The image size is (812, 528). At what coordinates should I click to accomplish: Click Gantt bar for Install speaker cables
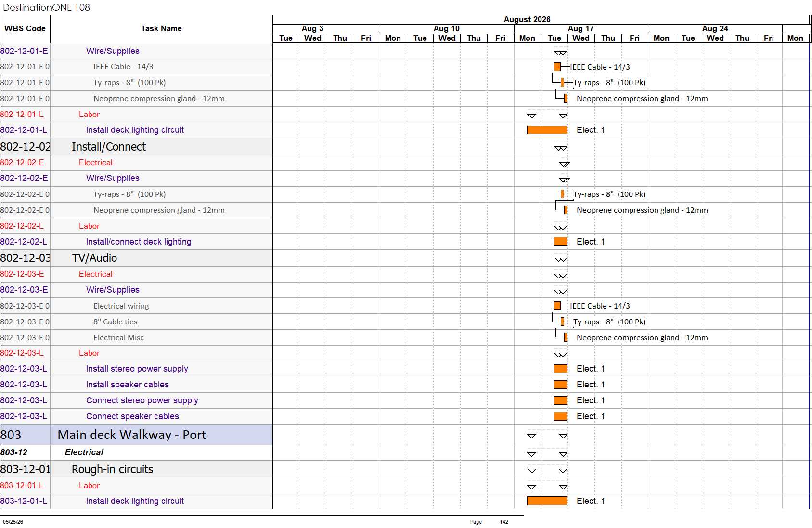click(561, 385)
